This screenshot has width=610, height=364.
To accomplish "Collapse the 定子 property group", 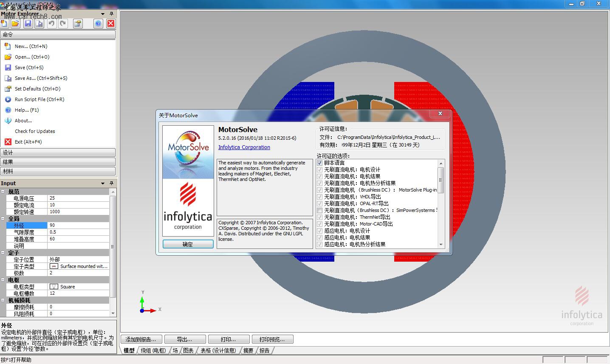I will (x=3, y=253).
